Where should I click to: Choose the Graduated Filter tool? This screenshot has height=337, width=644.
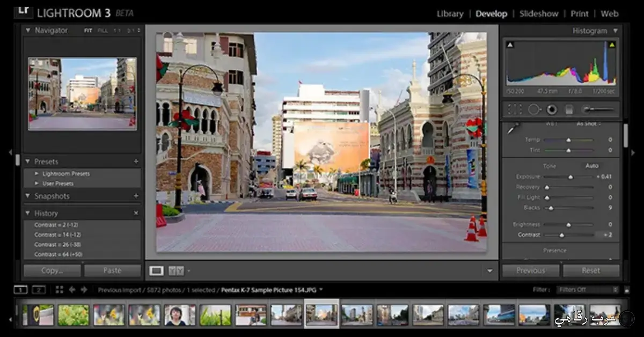[x=569, y=109]
